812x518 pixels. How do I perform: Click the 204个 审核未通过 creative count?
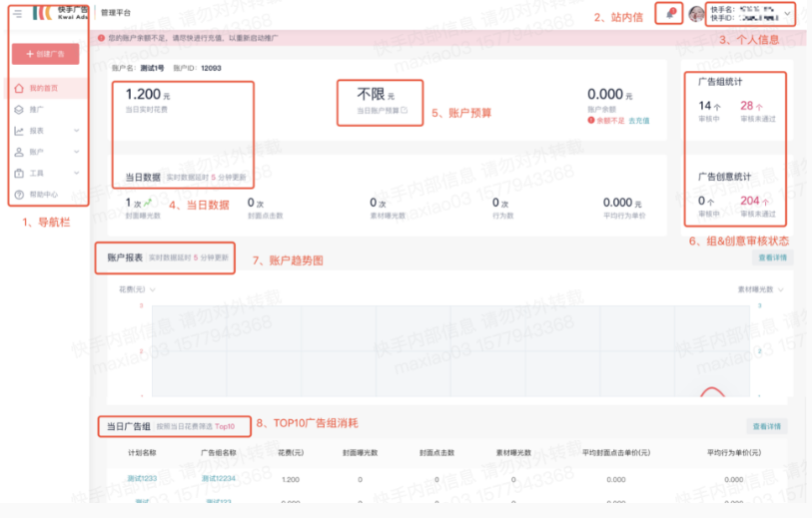[754, 201]
